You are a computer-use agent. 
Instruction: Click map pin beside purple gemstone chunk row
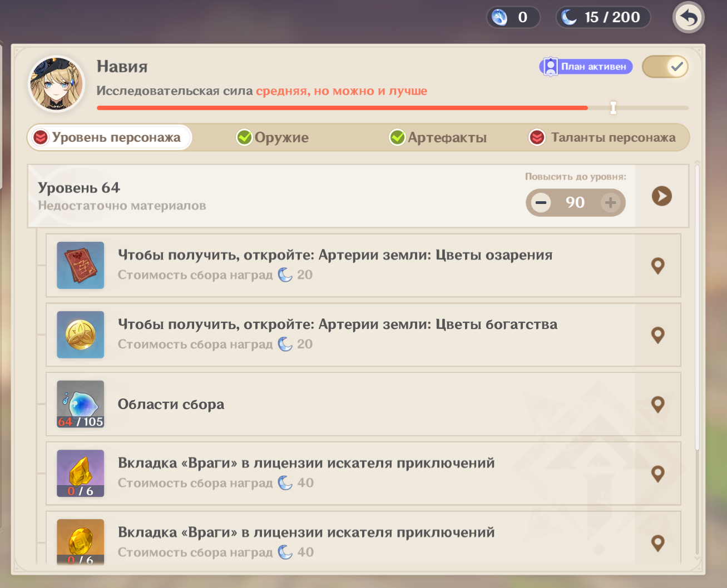click(658, 474)
